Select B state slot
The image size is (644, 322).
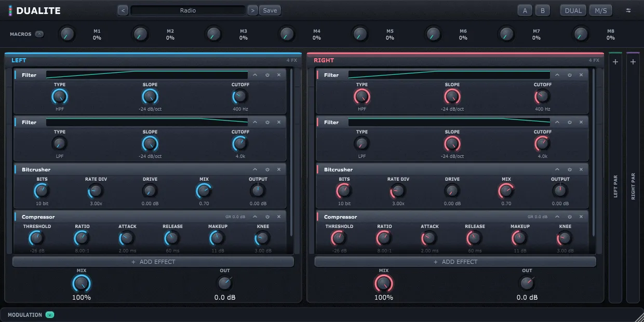coord(543,10)
